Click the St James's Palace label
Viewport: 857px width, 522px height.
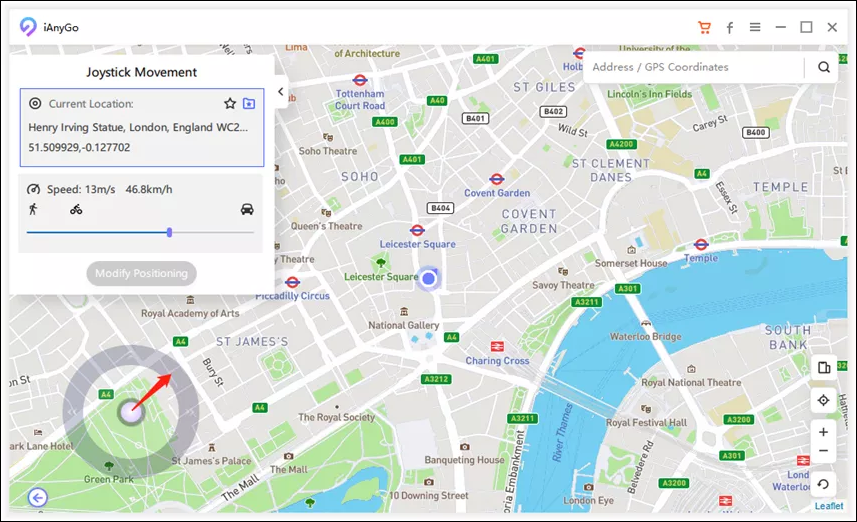tap(211, 461)
